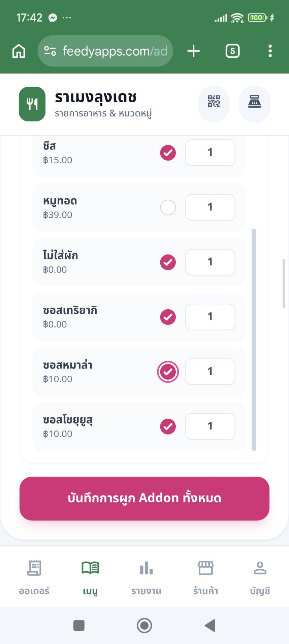Switch to the ออเดอร์ tab
This screenshot has width=289, height=644.
tap(34, 577)
